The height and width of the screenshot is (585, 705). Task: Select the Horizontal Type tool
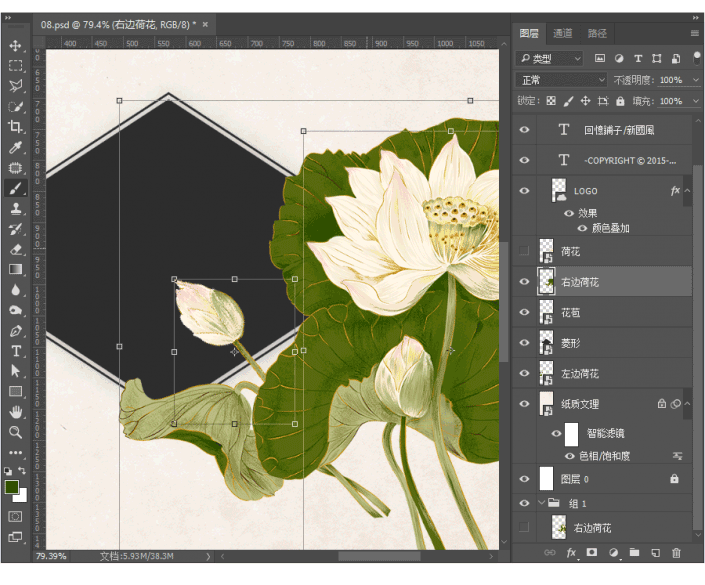coord(15,351)
